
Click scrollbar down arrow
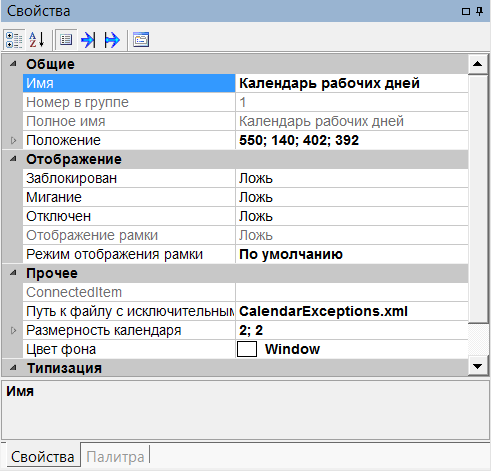[x=477, y=366]
